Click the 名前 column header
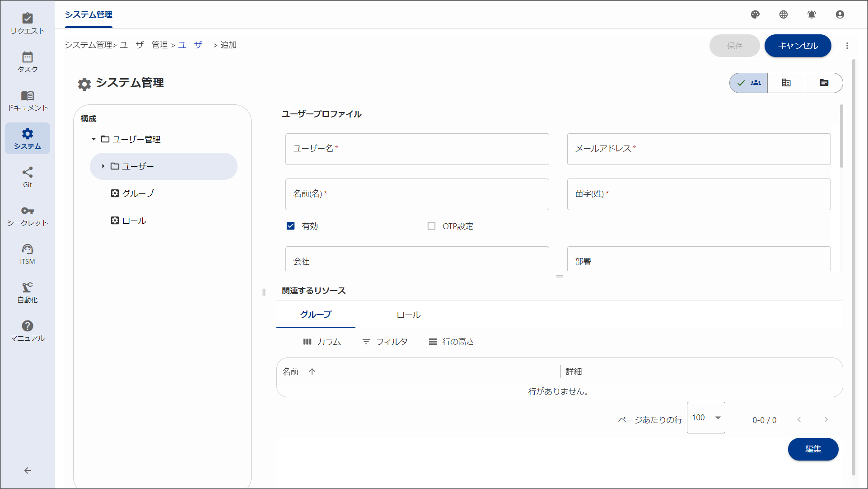The image size is (868, 489). tap(290, 371)
